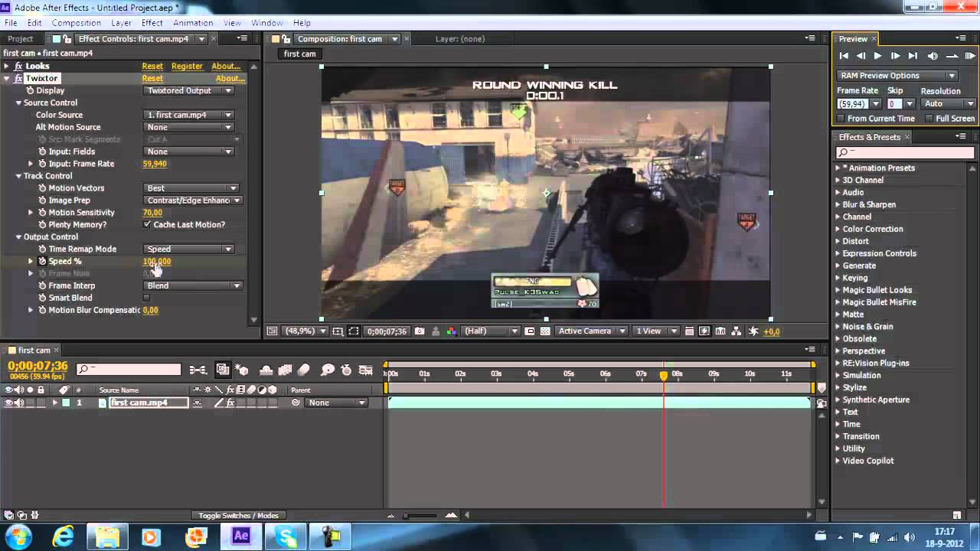The width and height of the screenshot is (980, 551).
Task: Click Toggle Switches / Modes button
Action: point(238,516)
